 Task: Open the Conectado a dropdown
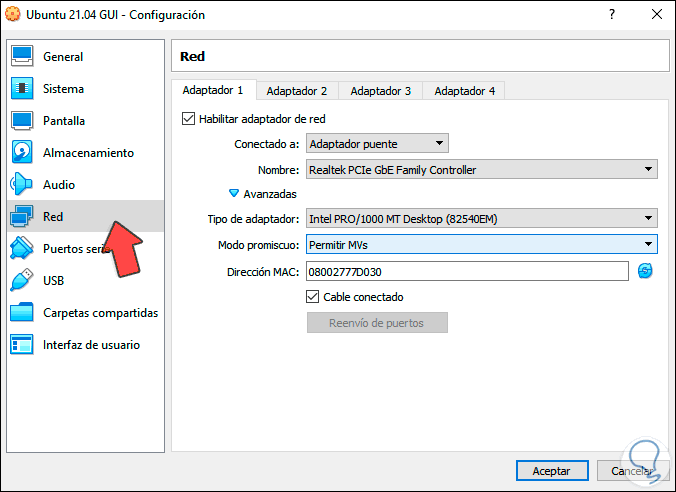point(377,144)
